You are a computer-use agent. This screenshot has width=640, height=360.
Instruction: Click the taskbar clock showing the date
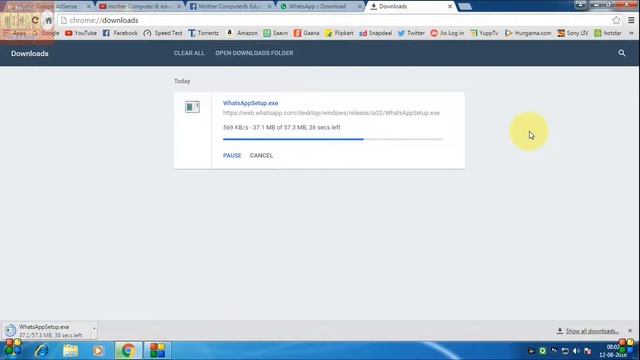tap(613, 351)
